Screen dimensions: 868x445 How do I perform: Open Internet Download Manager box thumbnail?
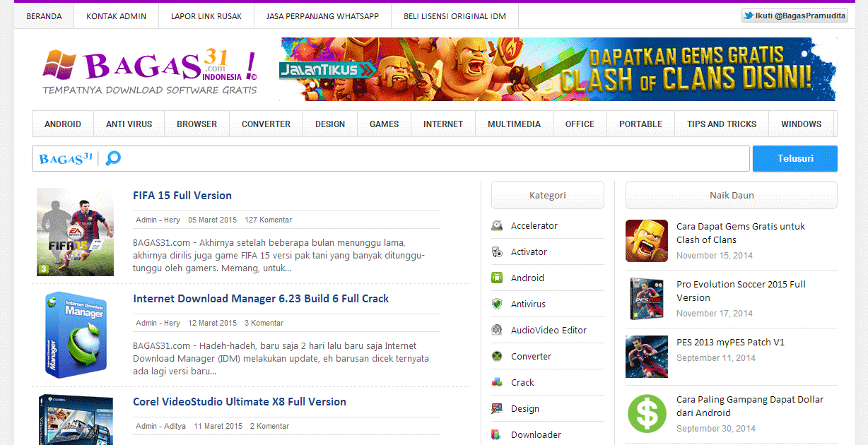(76, 335)
